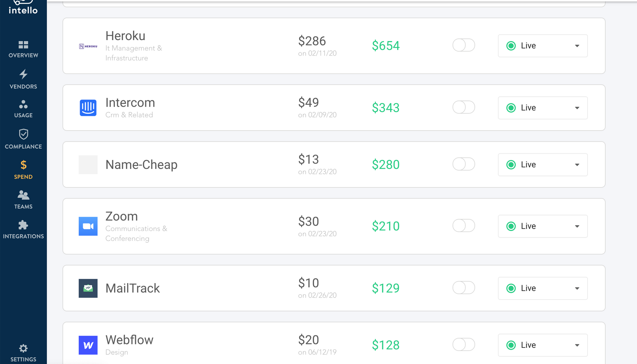Open the Teams people icon
Viewport: 637px width, 364px height.
(x=23, y=195)
